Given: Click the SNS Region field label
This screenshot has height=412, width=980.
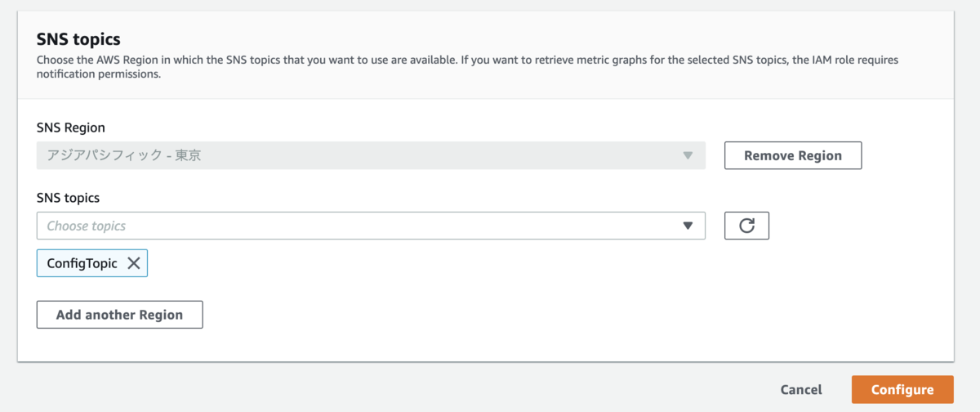Looking at the screenshot, I should click(71, 128).
